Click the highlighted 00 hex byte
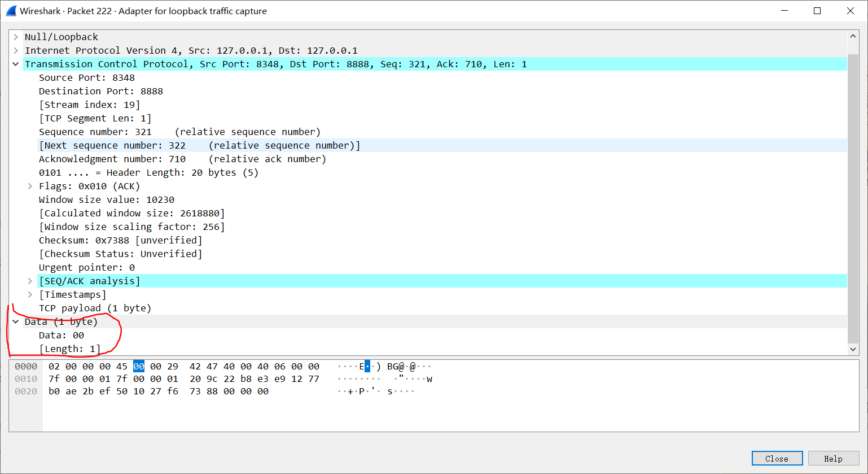 click(139, 366)
